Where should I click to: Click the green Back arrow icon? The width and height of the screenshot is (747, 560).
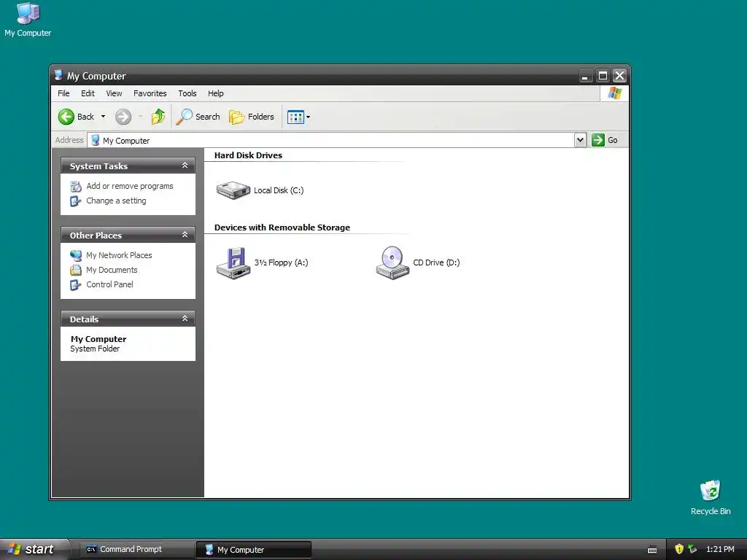(66, 117)
